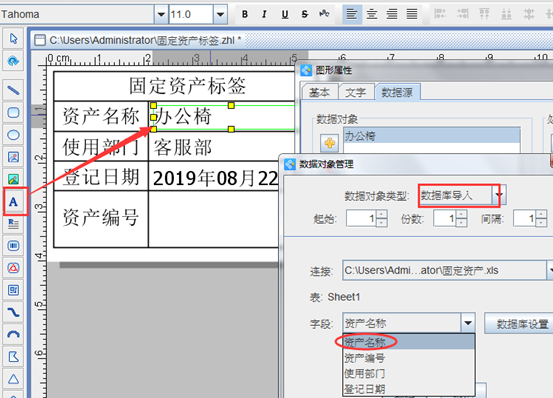Click the 11.0 font size field

coord(191,14)
